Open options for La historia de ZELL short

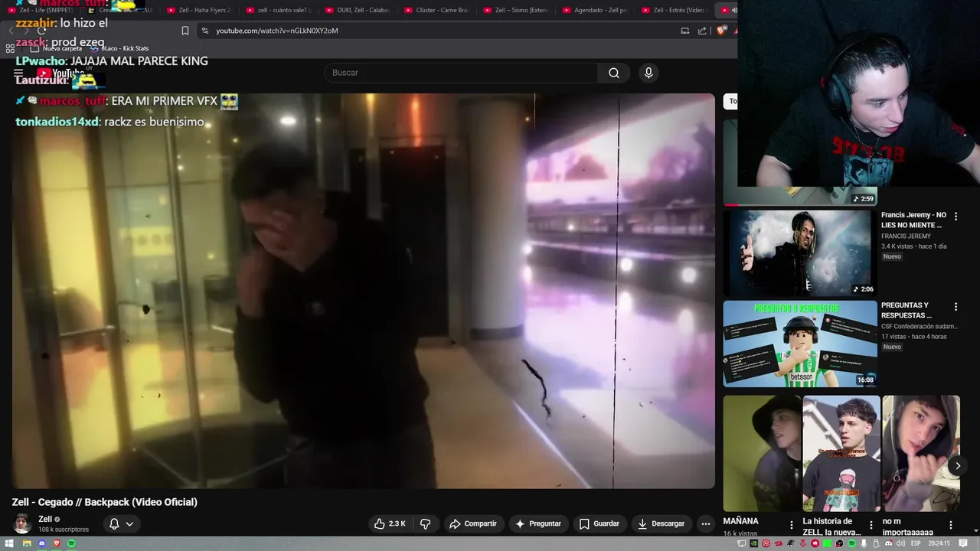pyautogui.click(x=871, y=525)
